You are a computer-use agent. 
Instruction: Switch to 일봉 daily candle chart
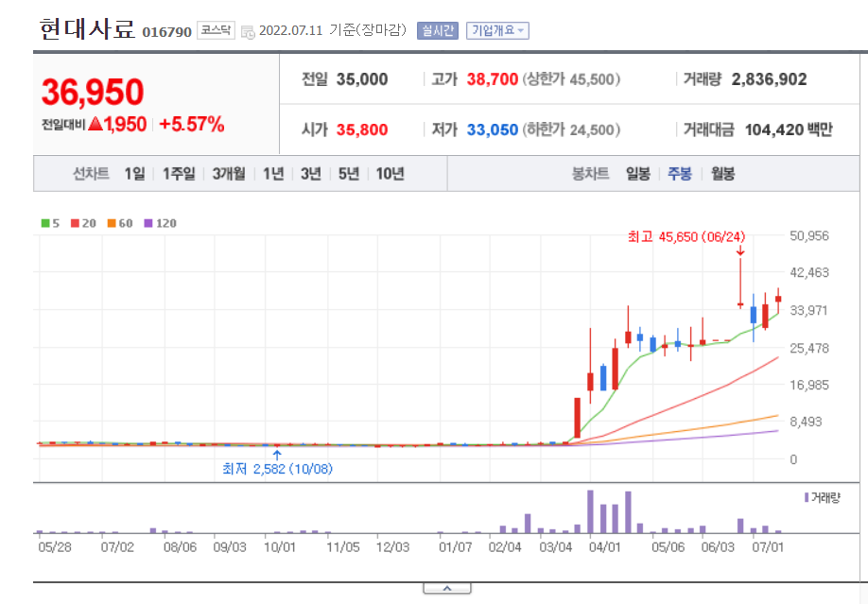click(638, 174)
